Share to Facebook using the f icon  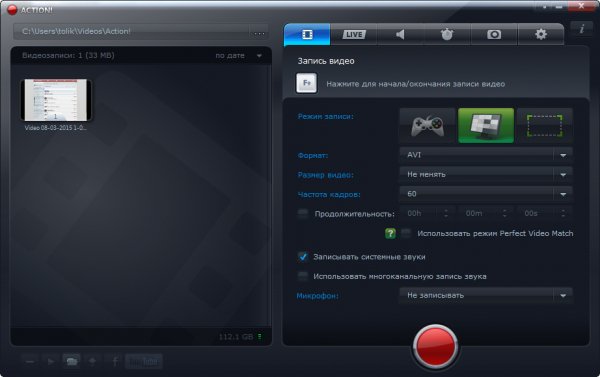pos(114,361)
